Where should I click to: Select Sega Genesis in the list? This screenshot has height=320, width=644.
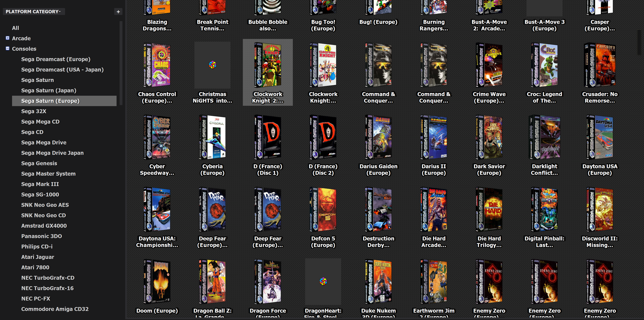[x=39, y=163]
